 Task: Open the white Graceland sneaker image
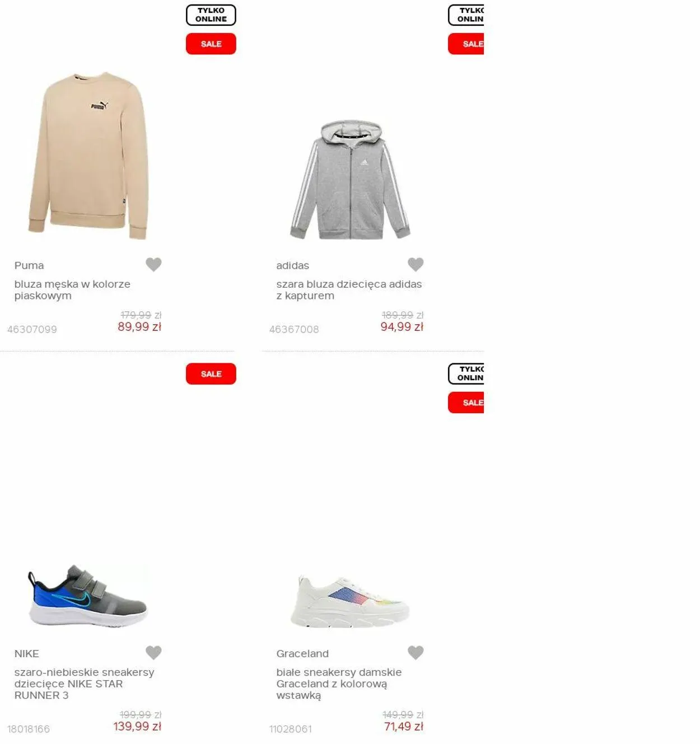pos(350,602)
